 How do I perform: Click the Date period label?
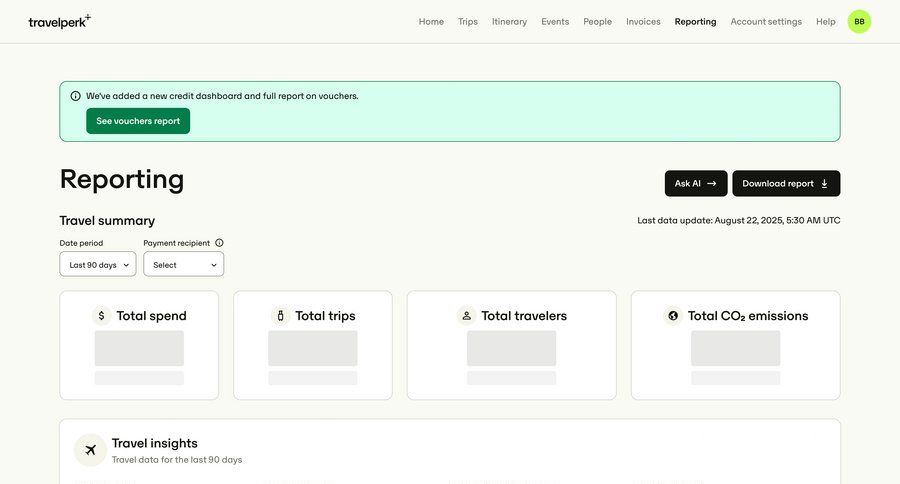click(82, 243)
